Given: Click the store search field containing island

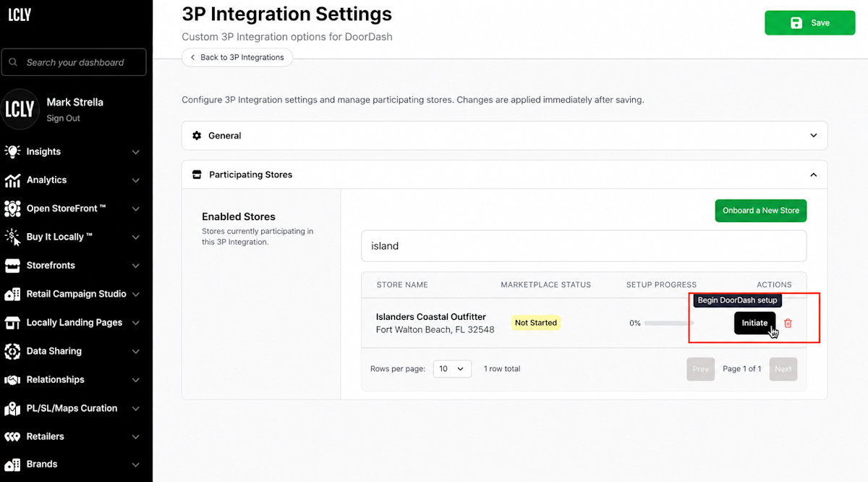Looking at the screenshot, I should 584,246.
